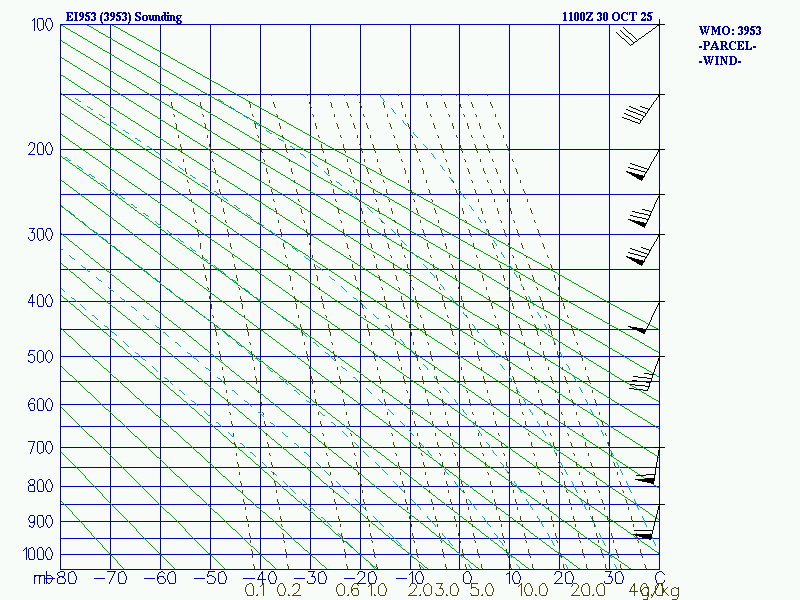This screenshot has width=800, height=600.
Task: Pick the -50 temperature axis label
Action: coord(211,578)
